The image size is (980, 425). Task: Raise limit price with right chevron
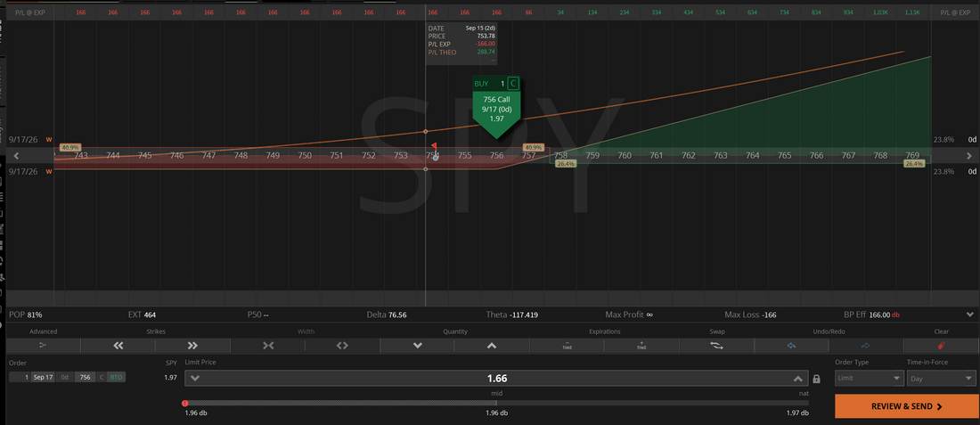tap(798, 378)
